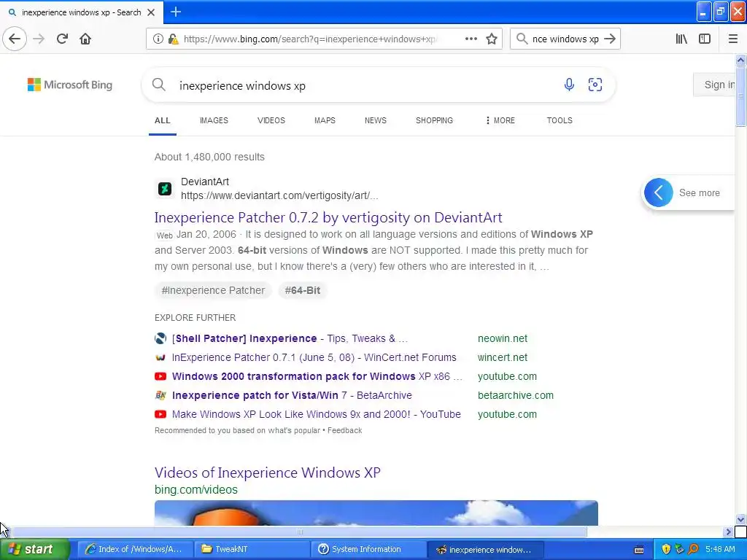The width and height of the screenshot is (747, 560).
Task: Open page actions three-dot menu
Action: coord(471,39)
